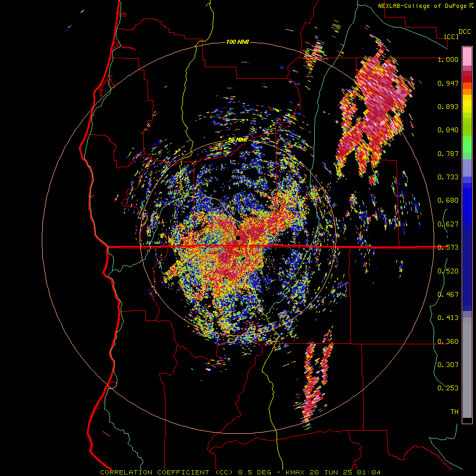Click the 0.733 scale value
This screenshot has width=476, height=476.
point(448,177)
